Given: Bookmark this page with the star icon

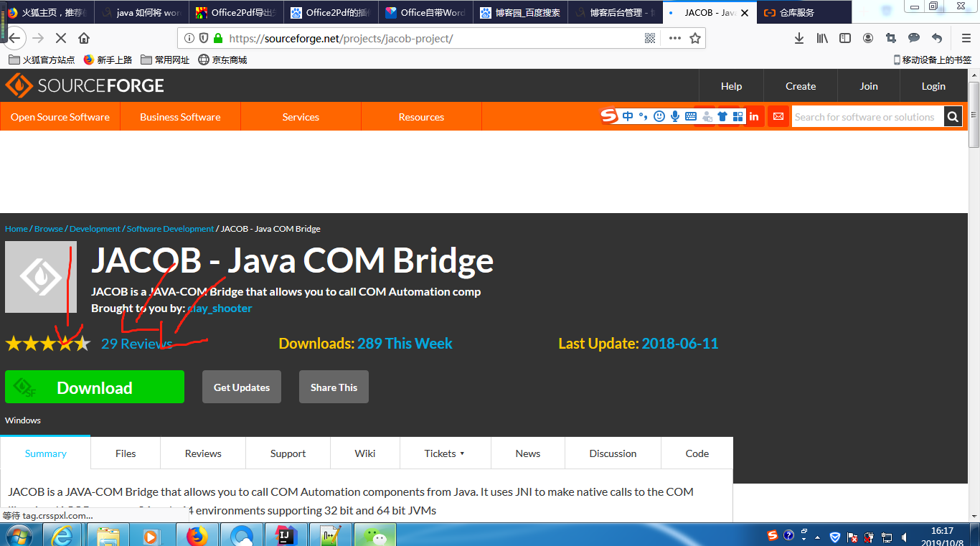Looking at the screenshot, I should pyautogui.click(x=694, y=38).
